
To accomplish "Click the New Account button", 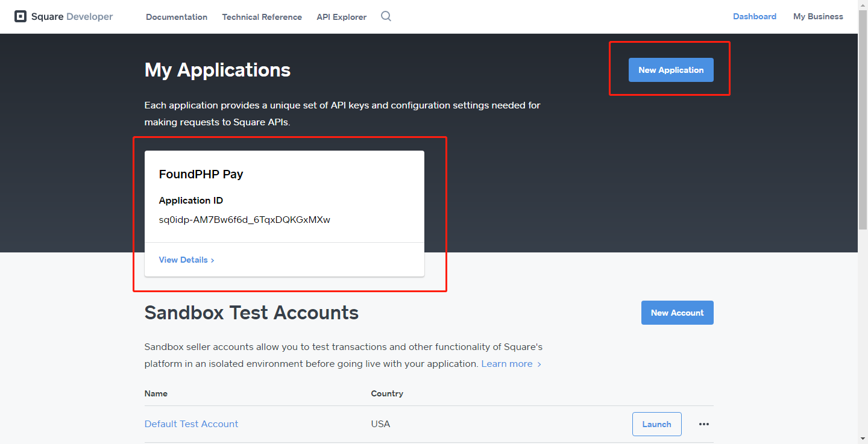I will point(678,313).
